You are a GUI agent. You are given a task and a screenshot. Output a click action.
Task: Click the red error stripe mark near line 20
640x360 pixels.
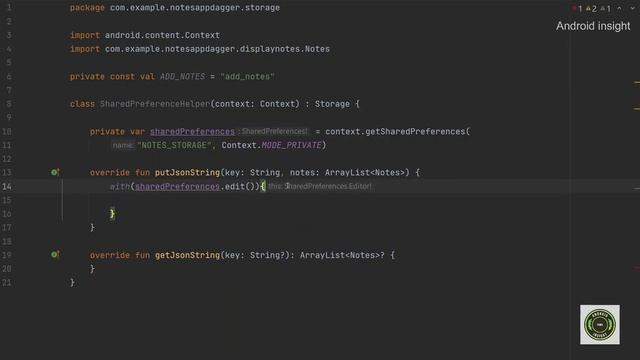637,268
